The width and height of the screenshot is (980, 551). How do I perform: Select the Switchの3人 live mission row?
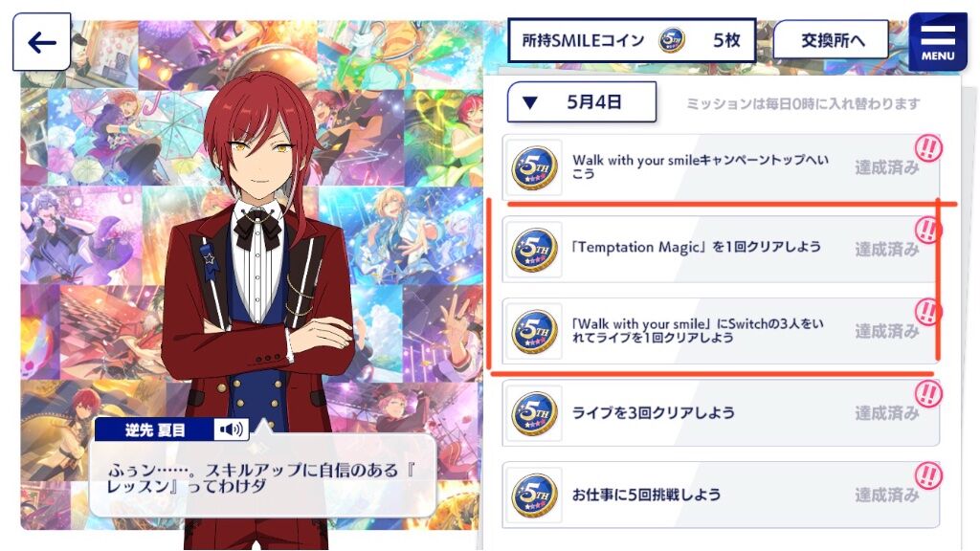(721, 331)
